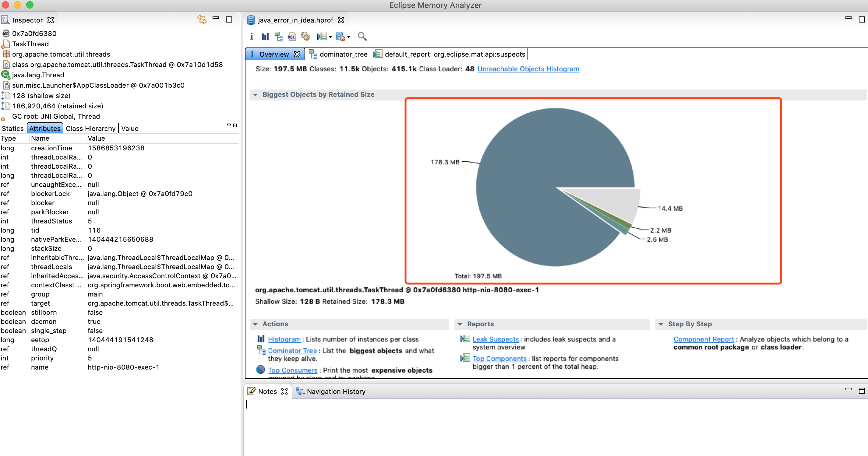Collapse the Actions section
Viewport: 868px width, 456px height.
point(255,324)
